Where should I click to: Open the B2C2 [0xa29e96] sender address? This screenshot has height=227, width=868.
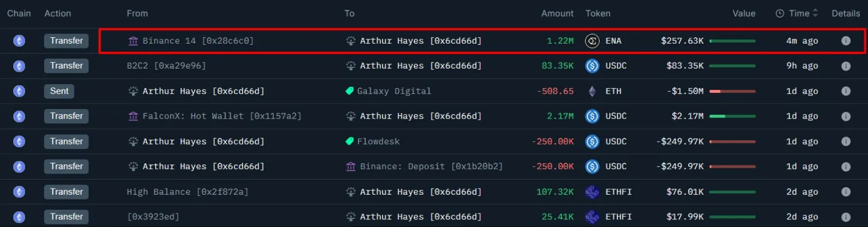click(x=166, y=66)
